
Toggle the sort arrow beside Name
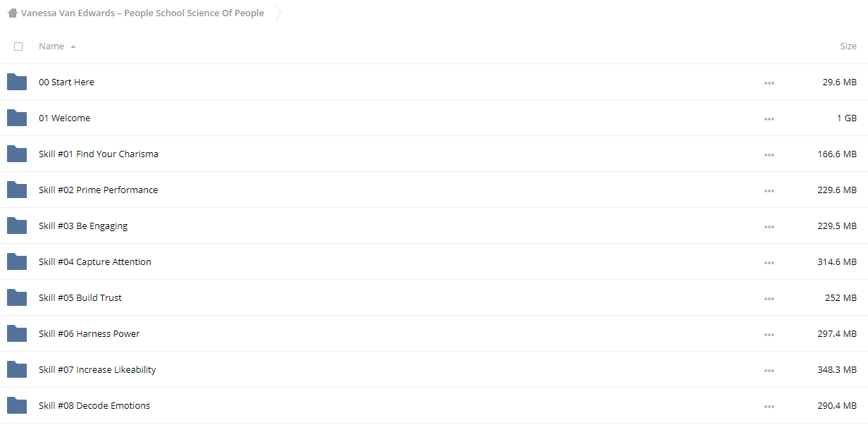pyautogui.click(x=73, y=47)
